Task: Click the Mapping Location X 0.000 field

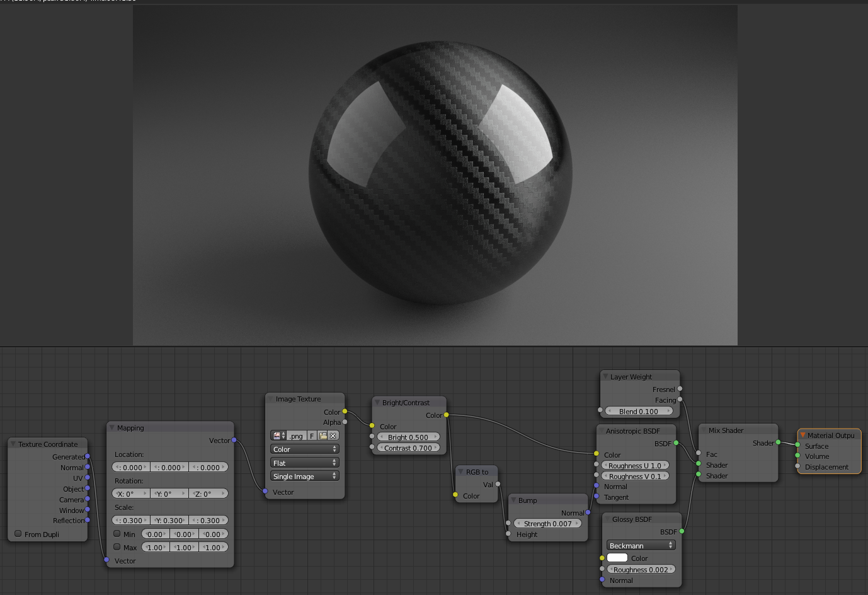Action: tap(131, 467)
